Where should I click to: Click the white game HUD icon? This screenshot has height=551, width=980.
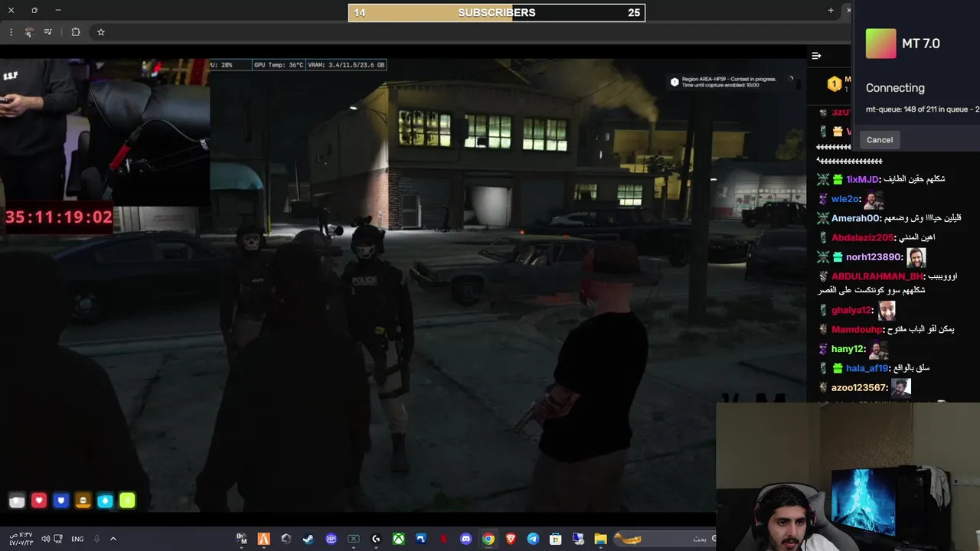tap(17, 500)
